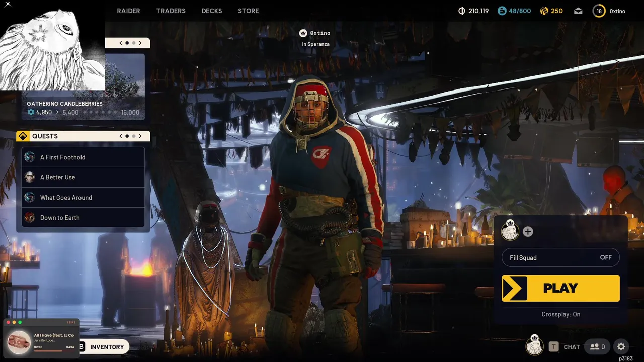Click the trader portrait next to What Goes Around
Screen dimensions: 644x362
(x=30, y=197)
